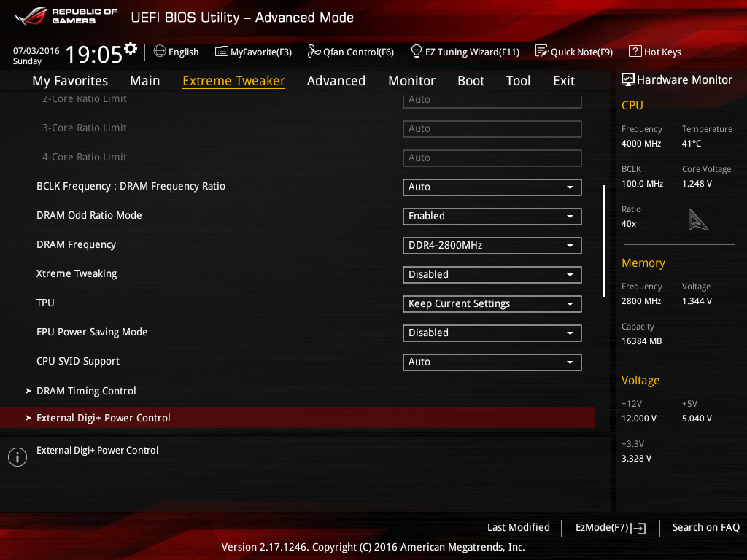
Task: Click the Last Modified button
Action: point(519,527)
